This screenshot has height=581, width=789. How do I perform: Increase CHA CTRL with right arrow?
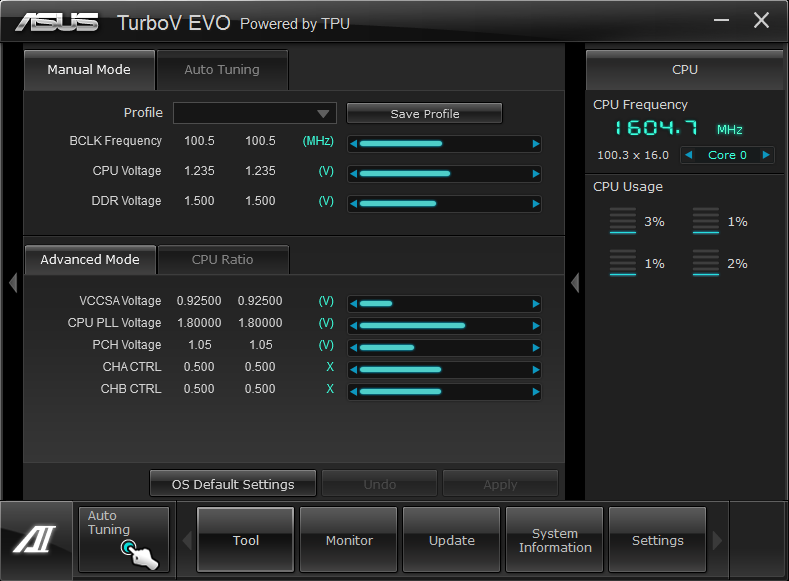pos(536,370)
